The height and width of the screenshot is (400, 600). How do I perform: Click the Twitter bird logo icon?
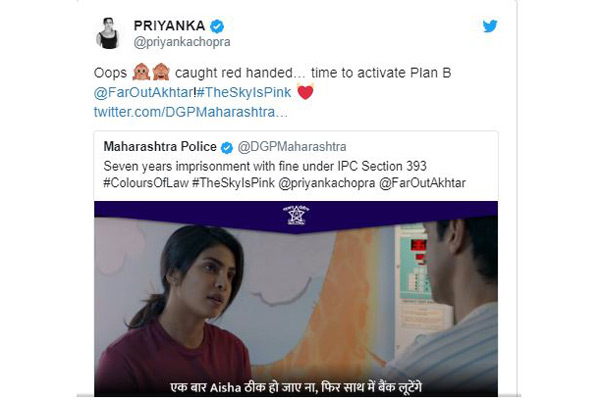[x=490, y=26]
